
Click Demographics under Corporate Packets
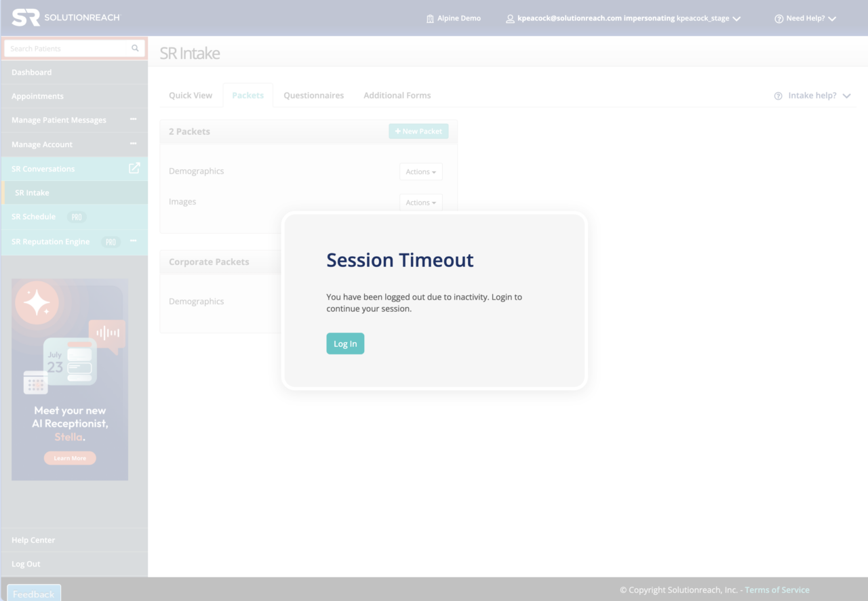(x=196, y=302)
